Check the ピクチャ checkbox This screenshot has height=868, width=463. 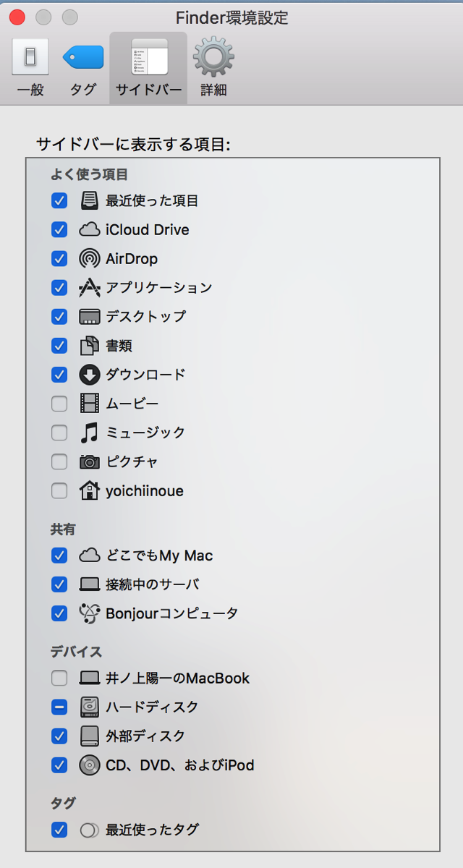(x=59, y=461)
